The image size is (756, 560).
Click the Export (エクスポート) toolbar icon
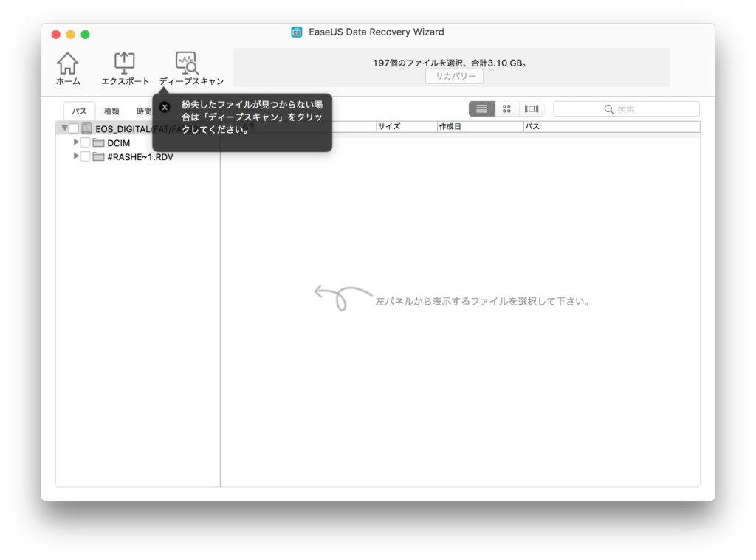(x=124, y=69)
